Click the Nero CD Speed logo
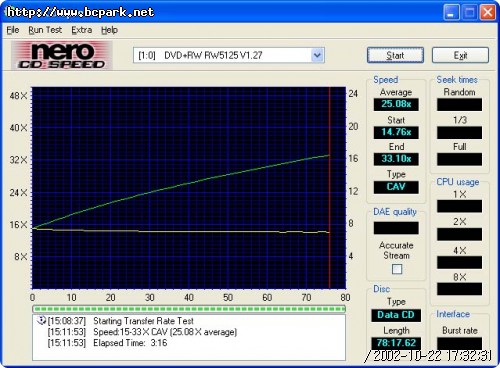This screenshot has height=368, width=500. tap(62, 55)
